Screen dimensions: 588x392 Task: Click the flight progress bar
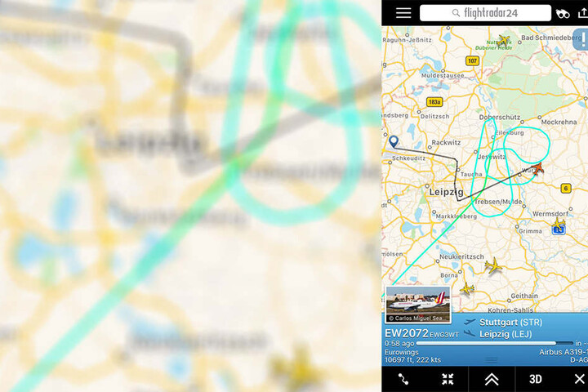tap(495, 343)
